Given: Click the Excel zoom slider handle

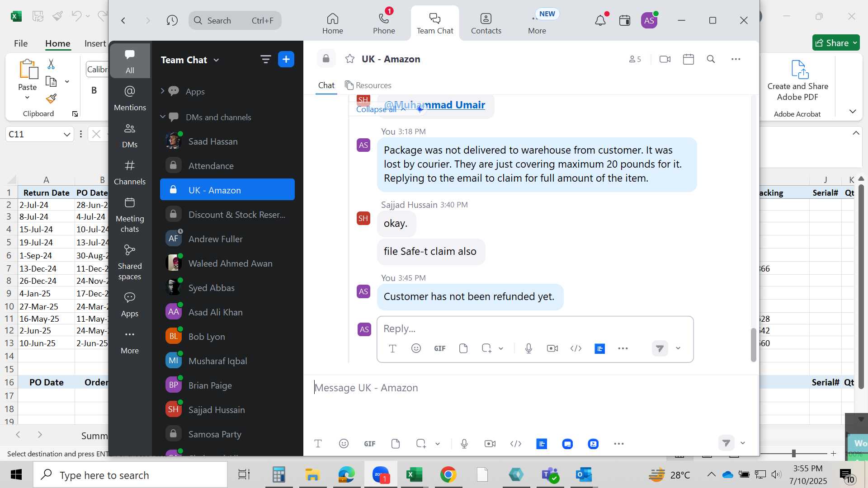Looking at the screenshot, I should tap(793, 453).
